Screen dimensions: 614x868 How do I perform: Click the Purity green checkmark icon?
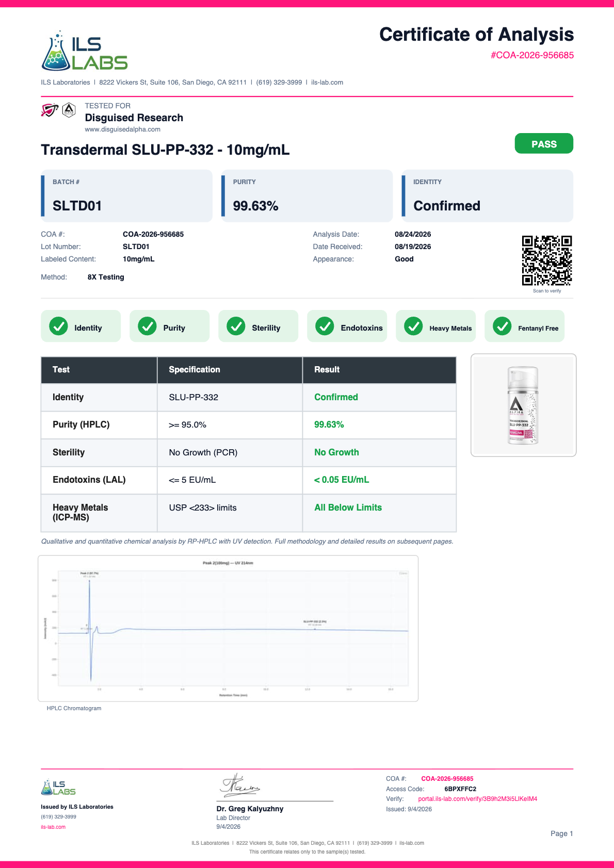point(147,326)
